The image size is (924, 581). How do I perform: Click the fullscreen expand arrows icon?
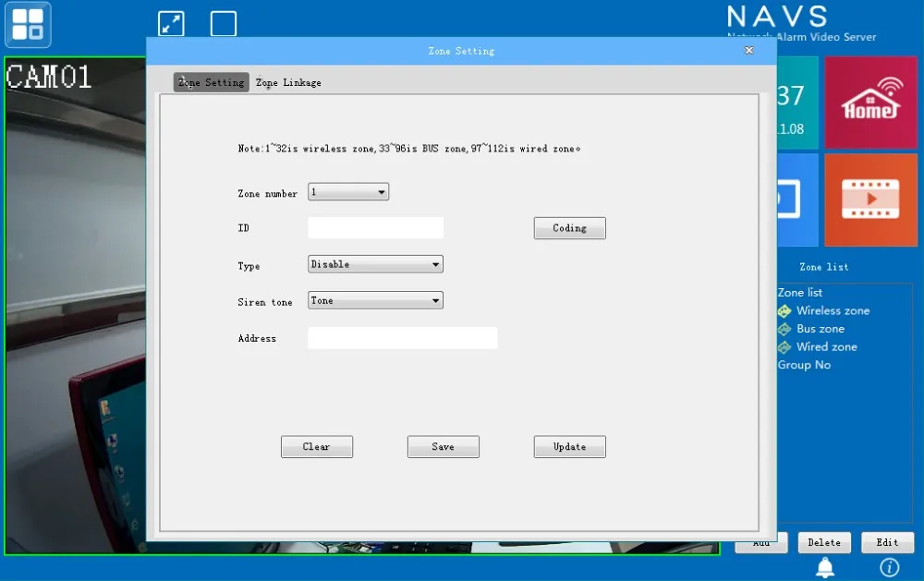(x=172, y=24)
